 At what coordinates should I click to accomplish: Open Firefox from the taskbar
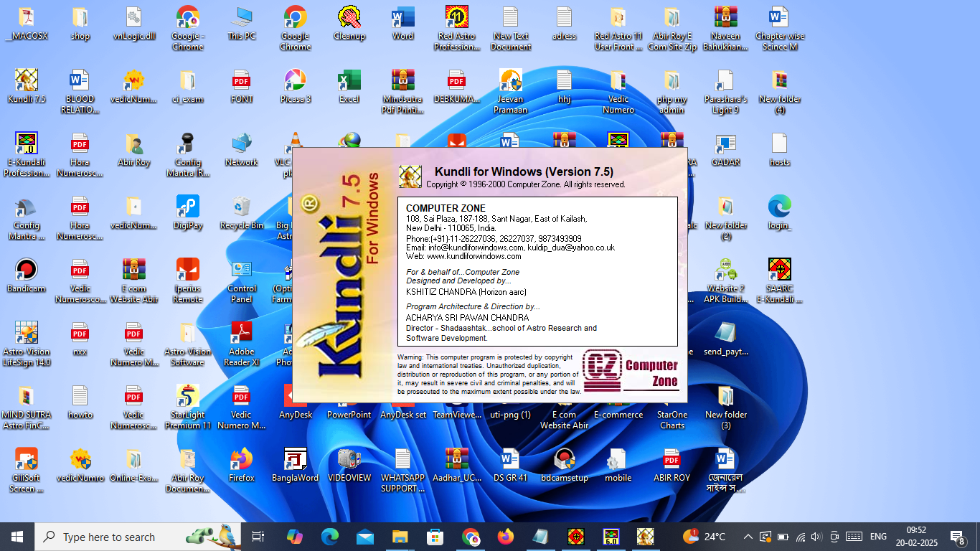coord(506,537)
